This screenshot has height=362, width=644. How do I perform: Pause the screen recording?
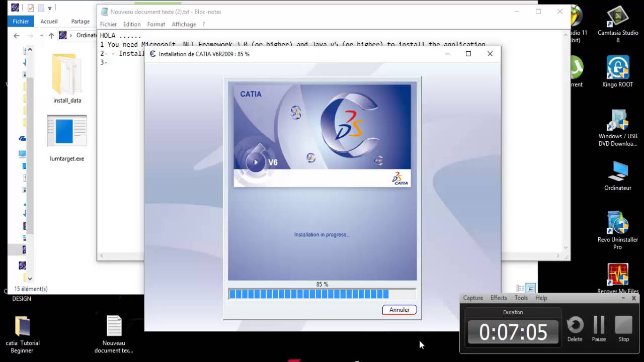point(599,329)
